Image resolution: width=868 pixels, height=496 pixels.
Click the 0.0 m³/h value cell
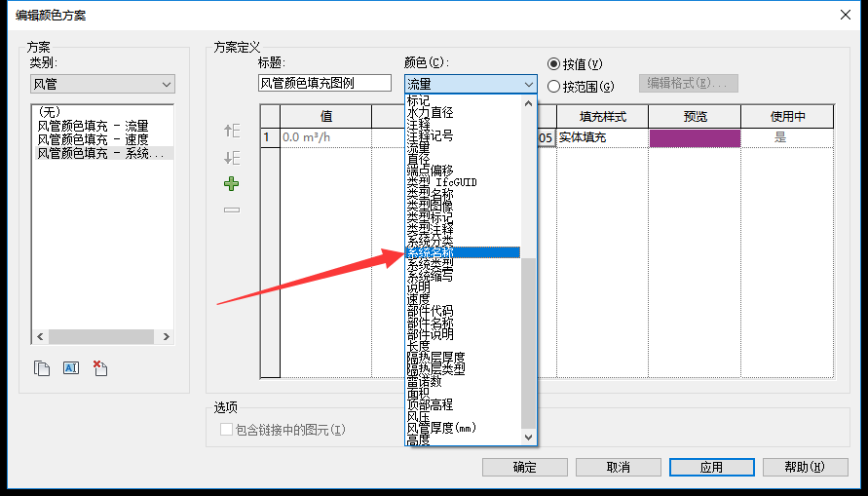(326, 137)
